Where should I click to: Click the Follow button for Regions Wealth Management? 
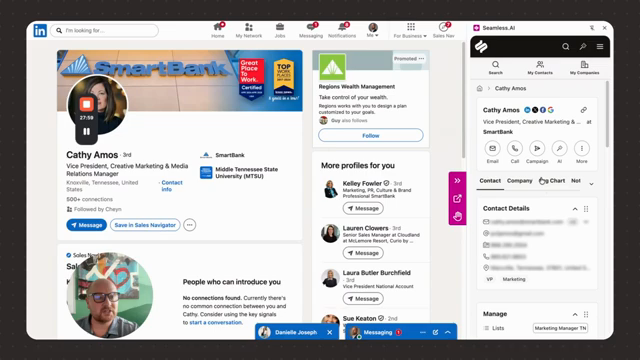click(371, 136)
